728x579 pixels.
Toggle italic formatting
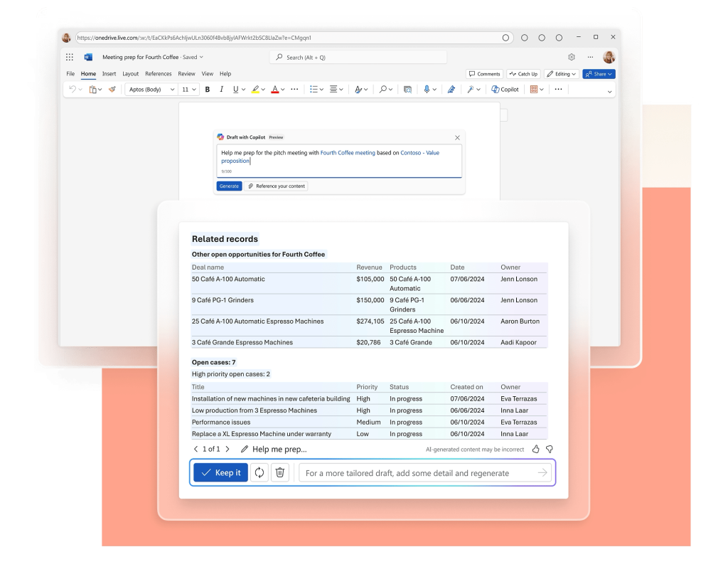(x=222, y=89)
